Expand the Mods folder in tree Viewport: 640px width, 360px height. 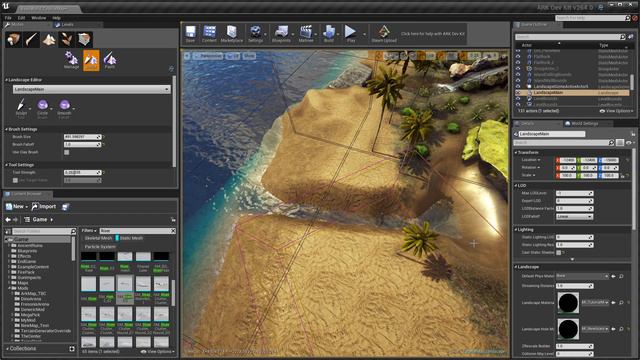click(x=9, y=288)
